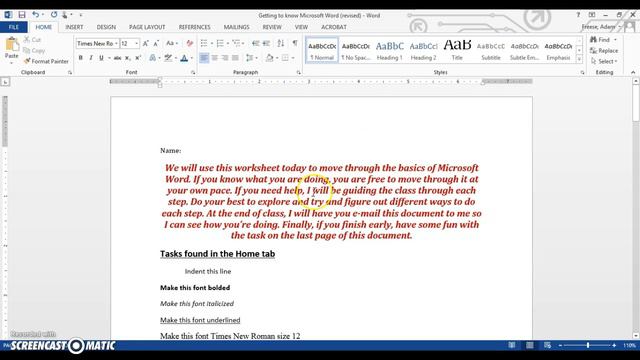This screenshot has width=640, height=360.
Task: Open the font name dropdown showing Times New Ro
Action: pos(116,43)
